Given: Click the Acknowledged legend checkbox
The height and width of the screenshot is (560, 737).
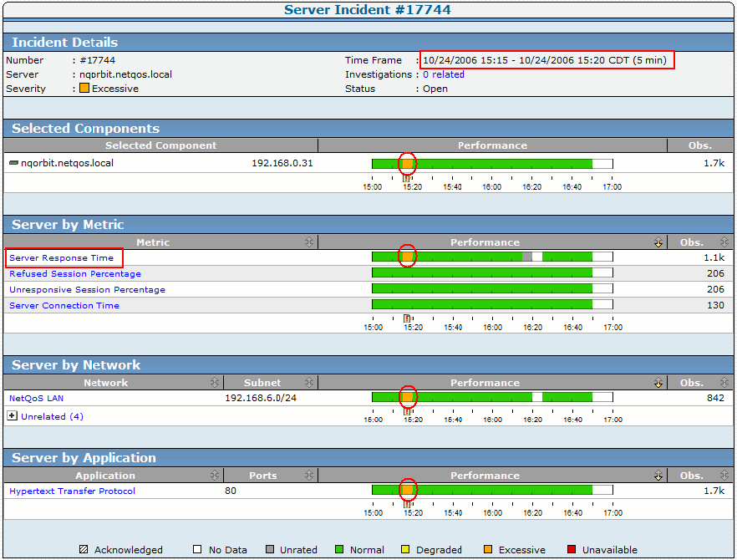Looking at the screenshot, I should [x=85, y=549].
